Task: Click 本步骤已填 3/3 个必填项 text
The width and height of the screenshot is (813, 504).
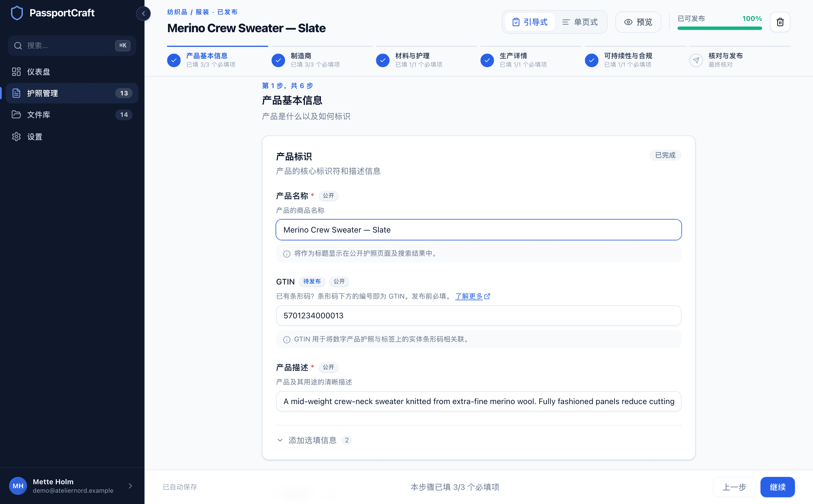Action: click(455, 487)
